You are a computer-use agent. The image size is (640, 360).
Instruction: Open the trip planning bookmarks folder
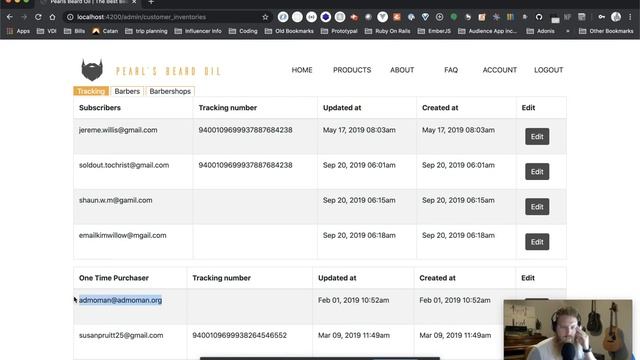146,31
